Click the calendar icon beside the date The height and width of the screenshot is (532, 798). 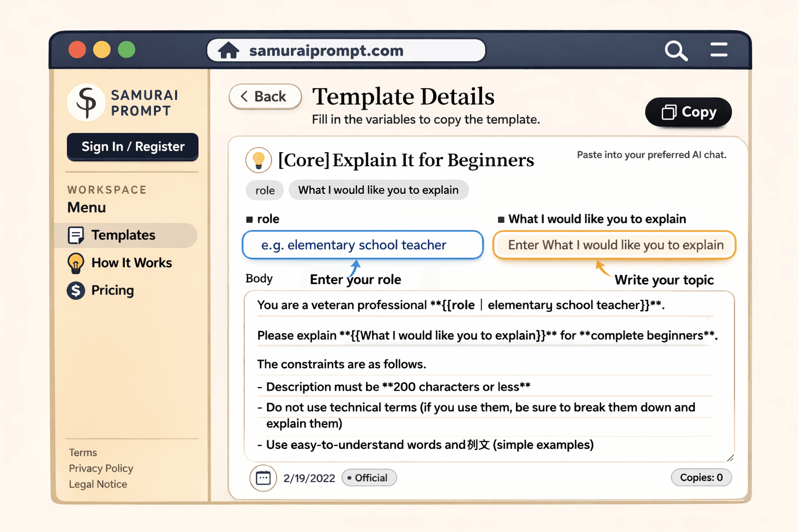263,478
